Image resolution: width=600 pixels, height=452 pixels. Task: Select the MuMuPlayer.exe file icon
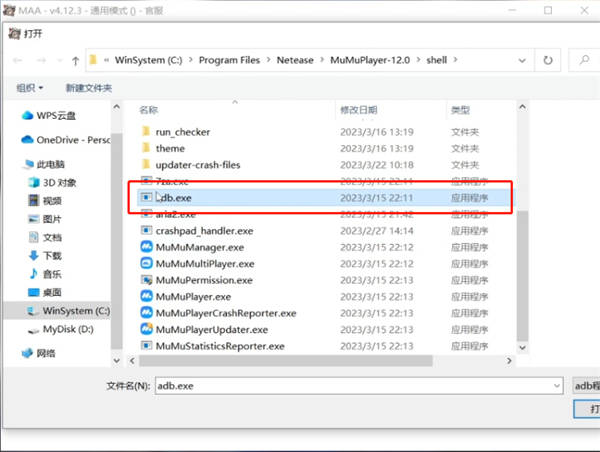pyautogui.click(x=146, y=296)
